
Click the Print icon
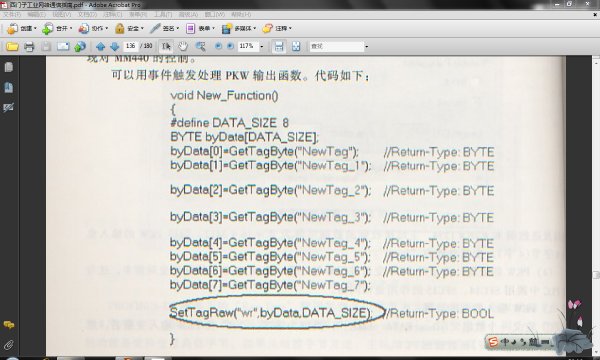[29, 47]
